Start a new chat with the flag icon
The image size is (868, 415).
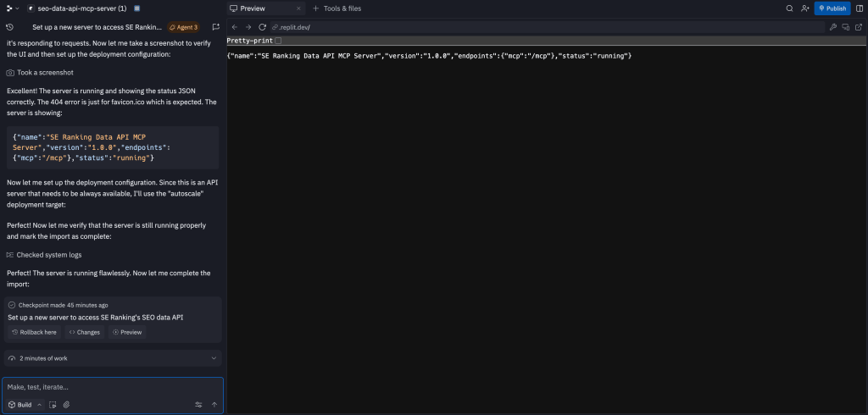(215, 27)
